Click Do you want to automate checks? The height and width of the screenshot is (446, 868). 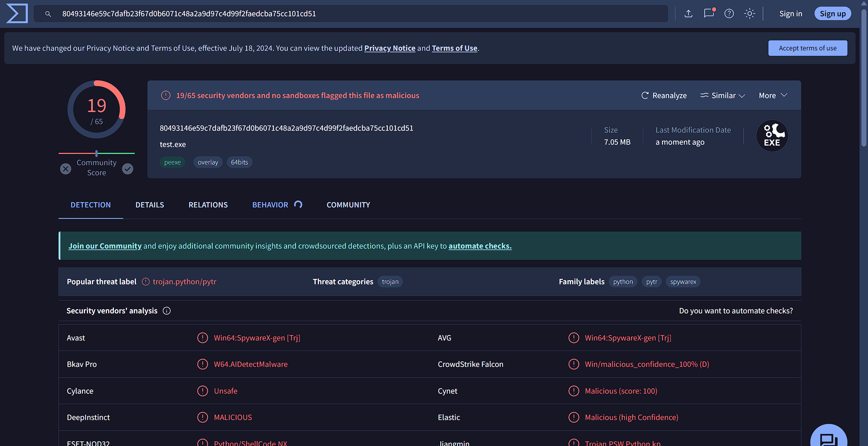(x=736, y=311)
